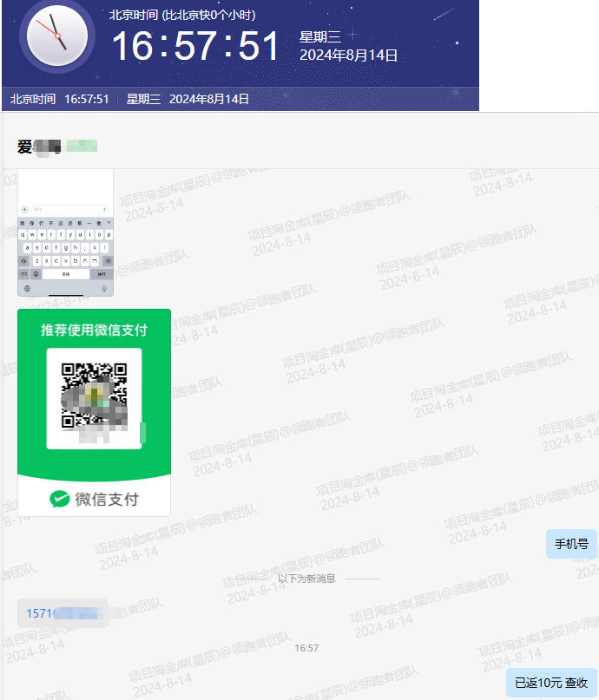Click the 北京时间 label in bottom bar
Screen dimensions: 599x700
(x=33, y=99)
